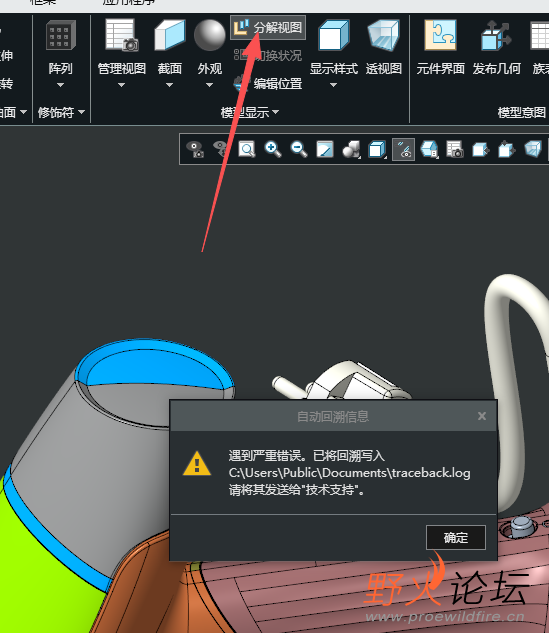Click the 自动回溯信息 dialog title
The width and height of the screenshot is (549, 633).
(x=333, y=416)
